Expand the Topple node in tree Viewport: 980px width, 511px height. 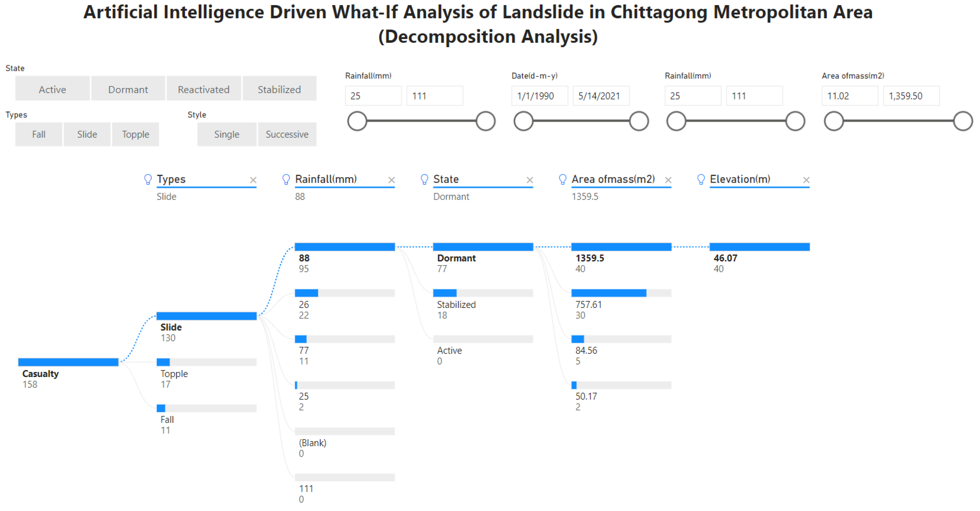(206, 362)
